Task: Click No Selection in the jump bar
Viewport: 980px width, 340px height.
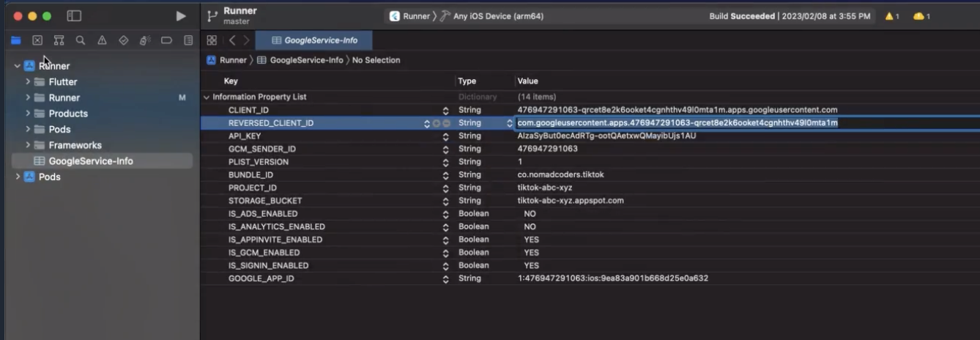Action: pyautogui.click(x=376, y=60)
